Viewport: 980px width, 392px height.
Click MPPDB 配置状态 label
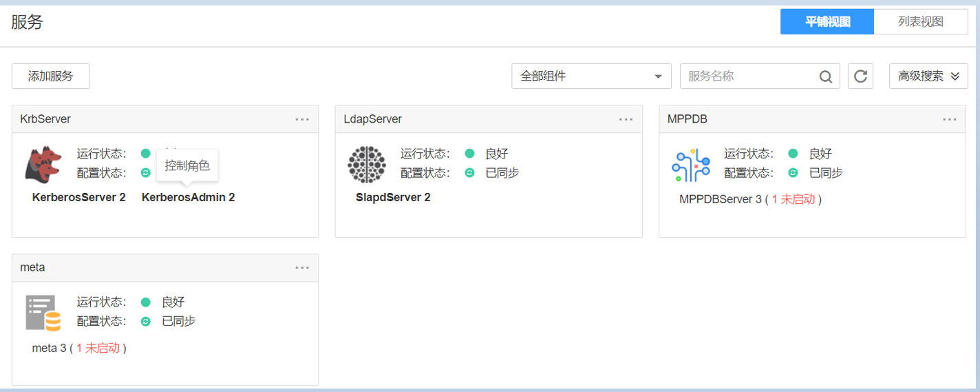click(749, 173)
